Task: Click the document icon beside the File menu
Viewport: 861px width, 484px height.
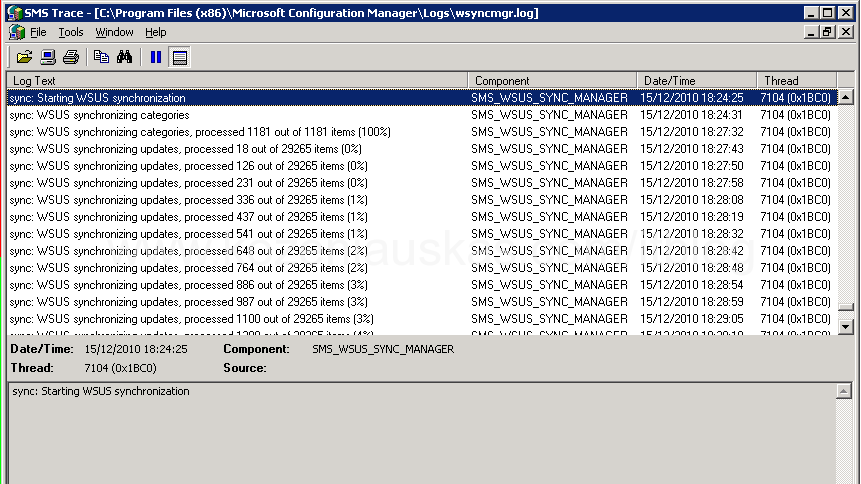Action: pos(17,32)
